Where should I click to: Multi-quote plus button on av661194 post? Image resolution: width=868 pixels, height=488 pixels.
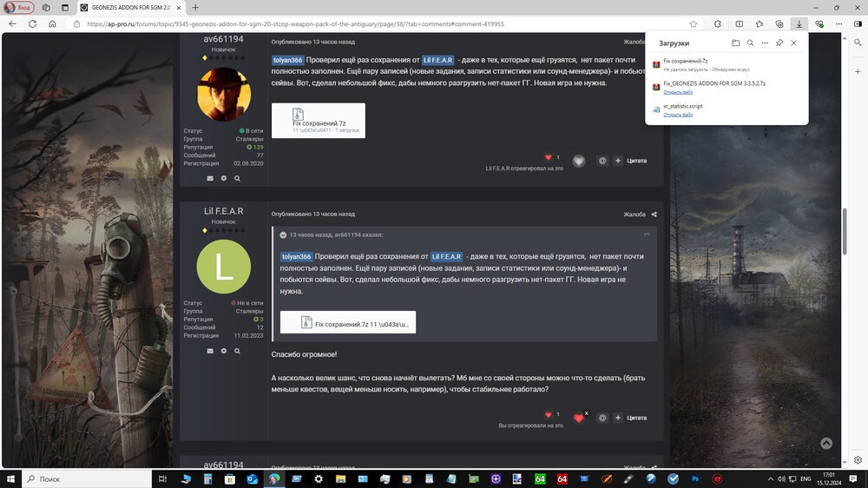pyautogui.click(x=618, y=161)
